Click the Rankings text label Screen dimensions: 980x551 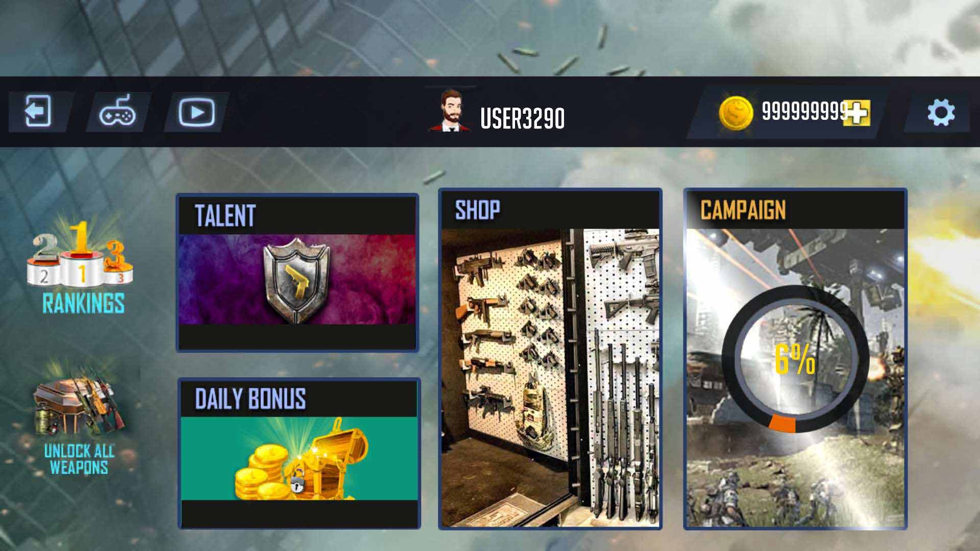pos(83,303)
